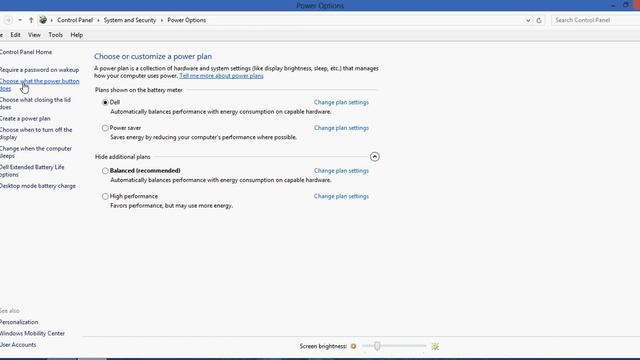Click Create a power plan

(25, 118)
